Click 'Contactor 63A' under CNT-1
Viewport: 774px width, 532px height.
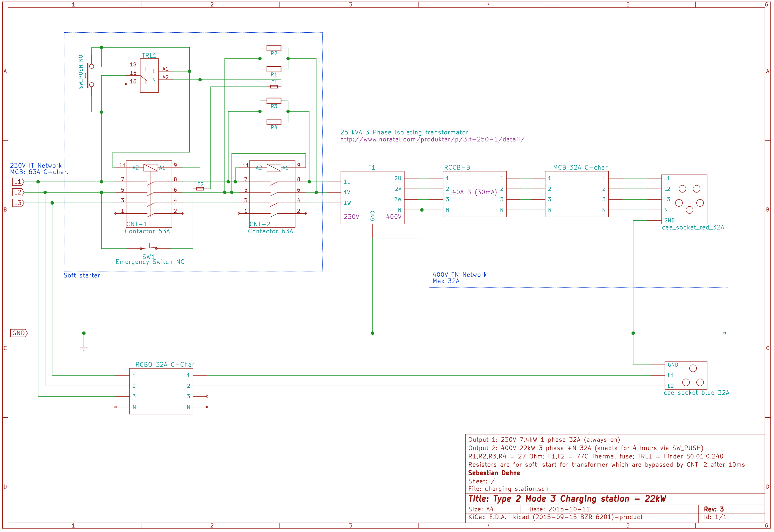(x=147, y=231)
